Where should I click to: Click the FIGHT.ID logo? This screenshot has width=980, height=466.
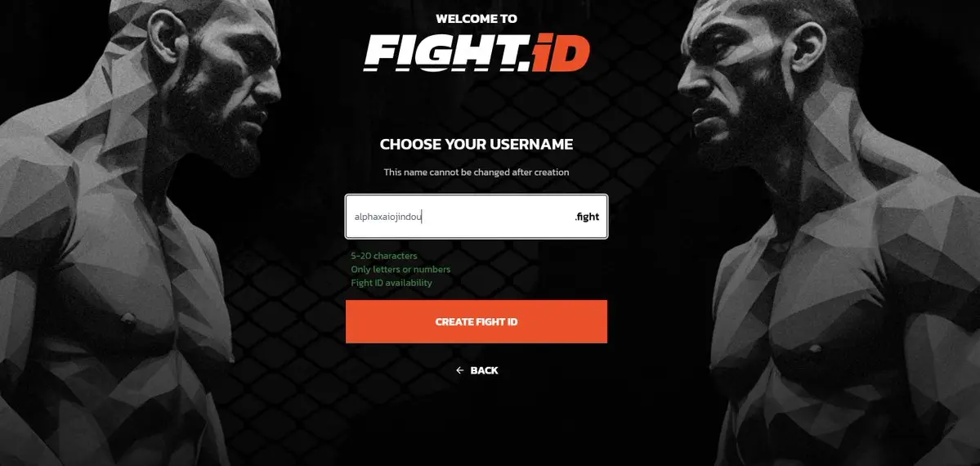tap(477, 53)
